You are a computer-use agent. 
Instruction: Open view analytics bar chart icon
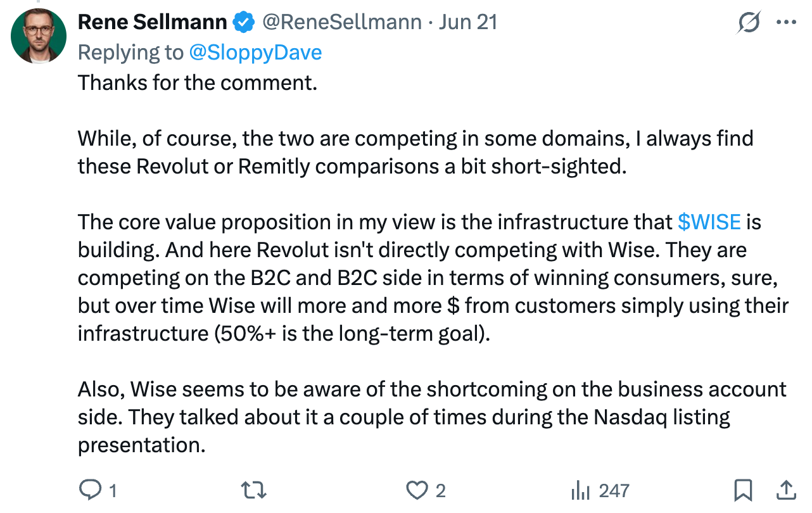[580, 490]
